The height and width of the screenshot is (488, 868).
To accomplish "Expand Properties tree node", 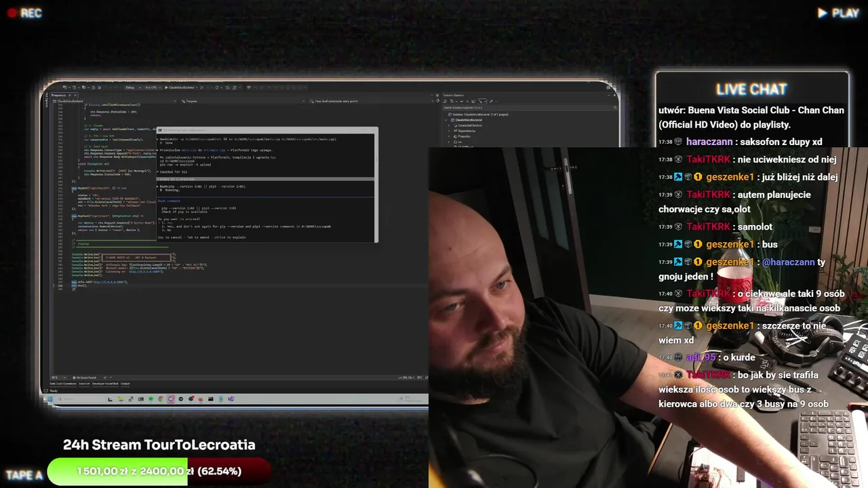I will (x=449, y=136).
